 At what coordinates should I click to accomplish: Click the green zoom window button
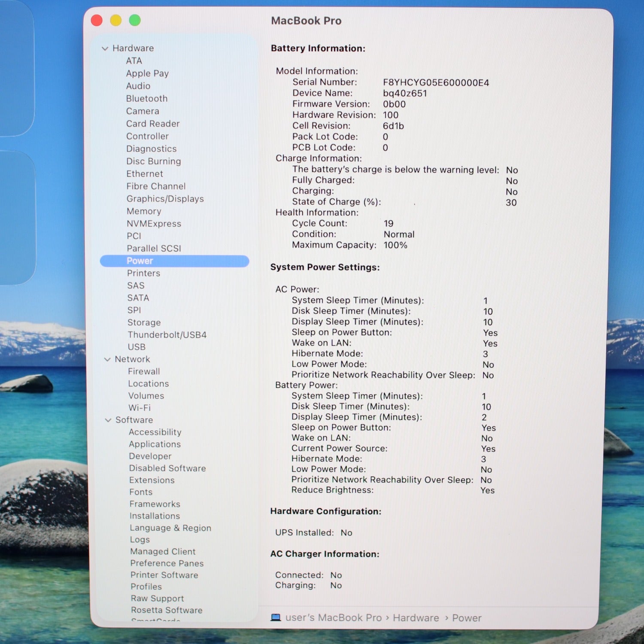tap(135, 20)
